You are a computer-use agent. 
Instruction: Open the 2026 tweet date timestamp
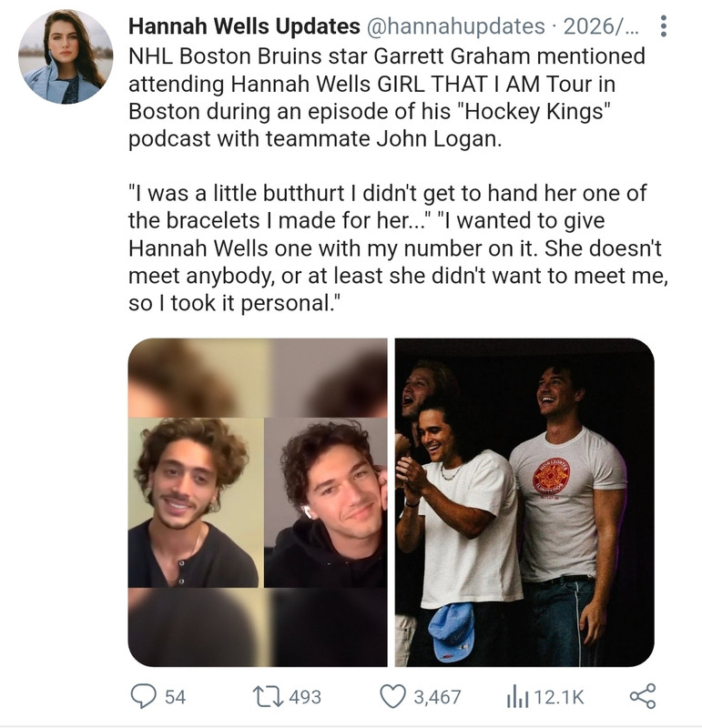point(601,26)
